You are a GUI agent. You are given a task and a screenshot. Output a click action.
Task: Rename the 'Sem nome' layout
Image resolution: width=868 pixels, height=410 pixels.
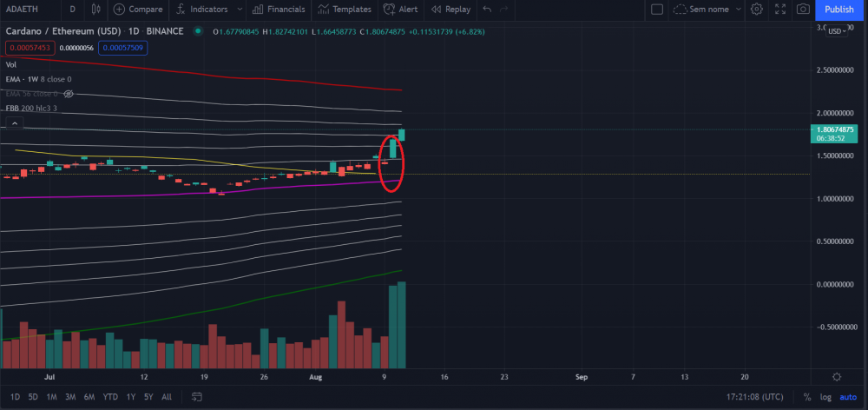[709, 10]
